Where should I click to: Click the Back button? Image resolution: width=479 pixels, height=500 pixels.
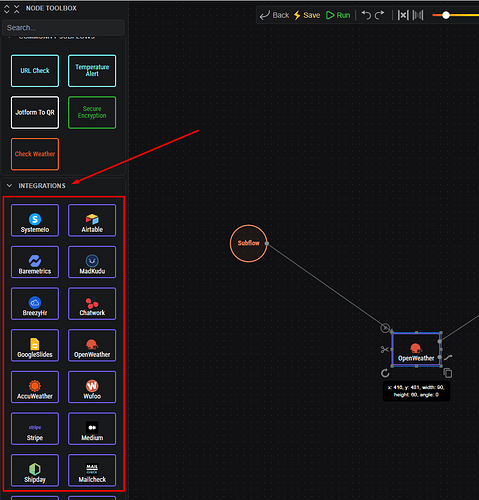pos(274,15)
